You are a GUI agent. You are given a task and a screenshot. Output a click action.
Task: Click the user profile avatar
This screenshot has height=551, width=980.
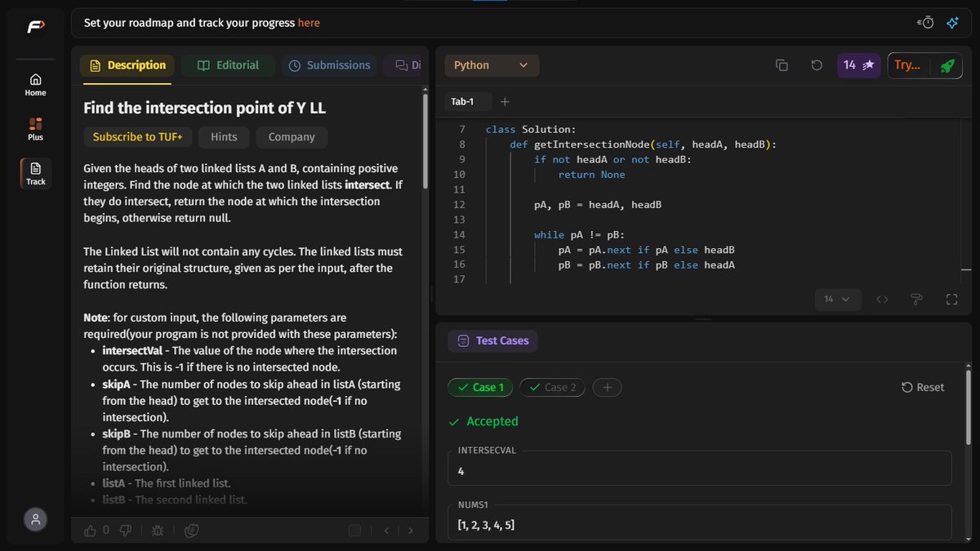point(35,519)
